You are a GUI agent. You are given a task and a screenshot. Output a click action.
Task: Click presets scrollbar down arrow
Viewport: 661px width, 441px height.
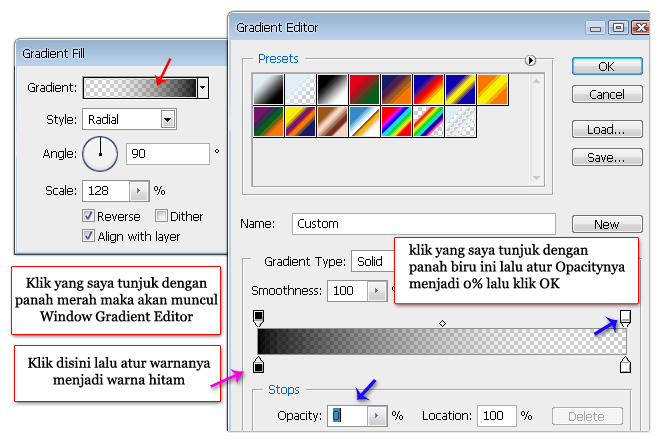pos(536,178)
